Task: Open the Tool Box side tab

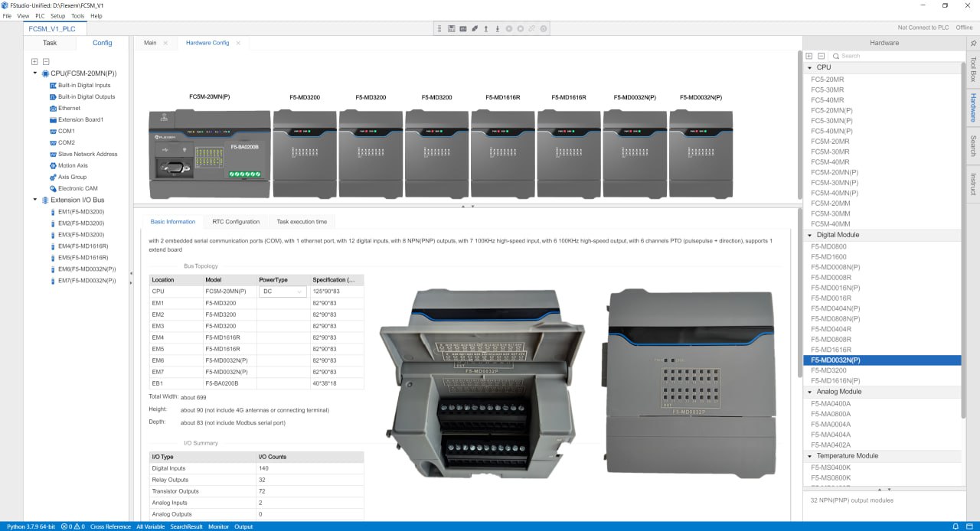Action: pyautogui.click(x=973, y=69)
